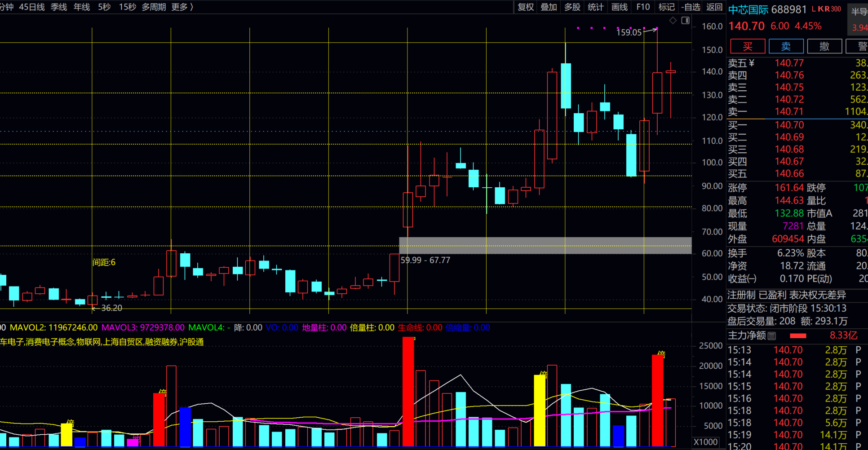Click the diamond marker icon above the chart
Screen dimensions: 868x450
[673, 20]
